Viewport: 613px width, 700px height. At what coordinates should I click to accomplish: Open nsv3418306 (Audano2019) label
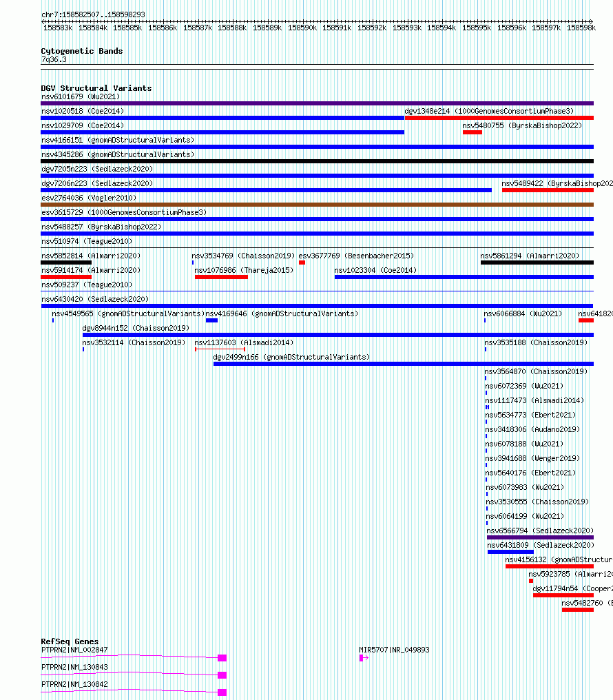click(532, 429)
